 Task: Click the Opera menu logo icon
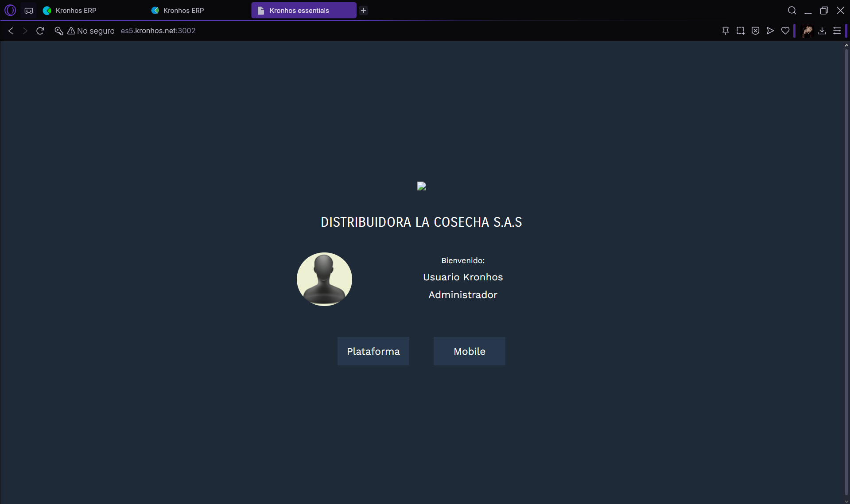pos(10,10)
